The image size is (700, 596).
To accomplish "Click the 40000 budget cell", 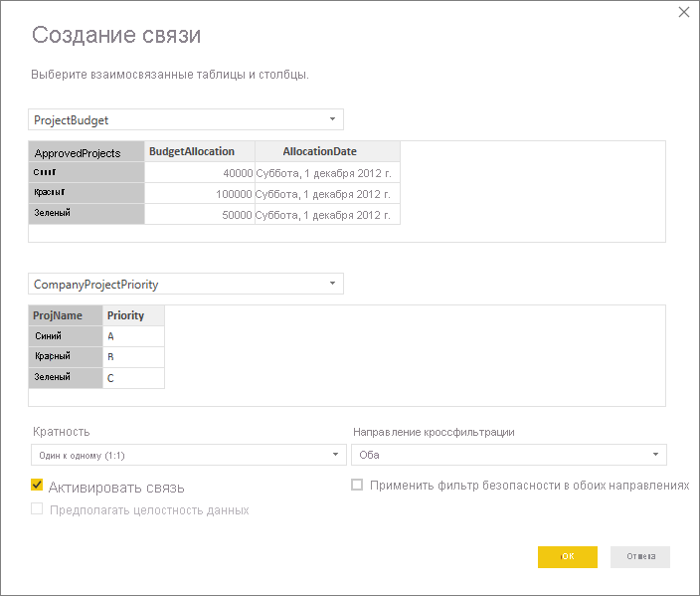I will coord(200,173).
